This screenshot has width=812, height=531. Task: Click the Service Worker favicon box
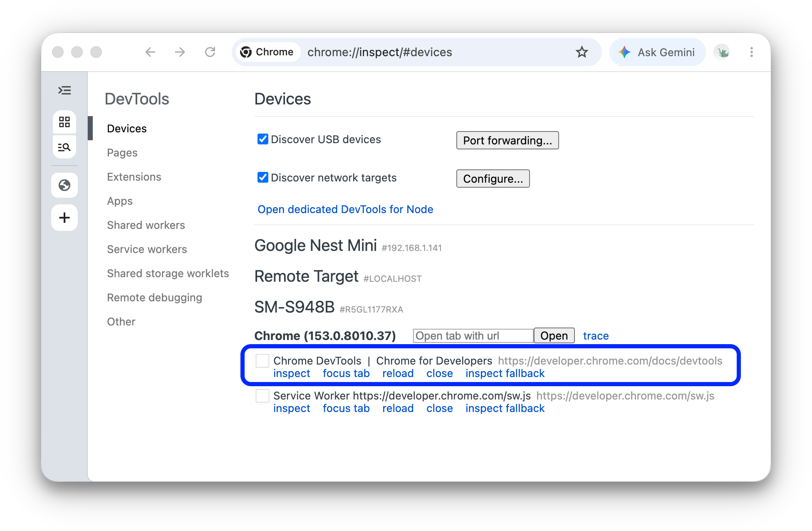coord(262,396)
